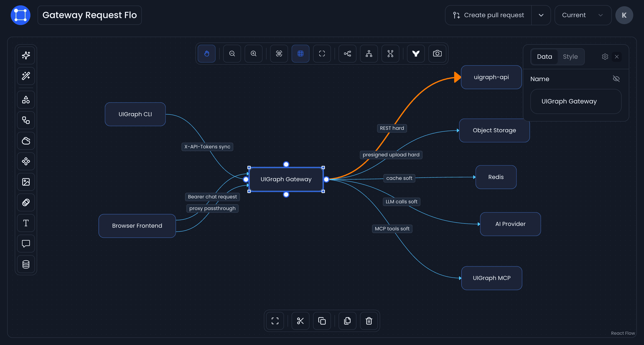644x345 pixels.
Task: Select the UIGraph CLI node
Action: (x=135, y=114)
